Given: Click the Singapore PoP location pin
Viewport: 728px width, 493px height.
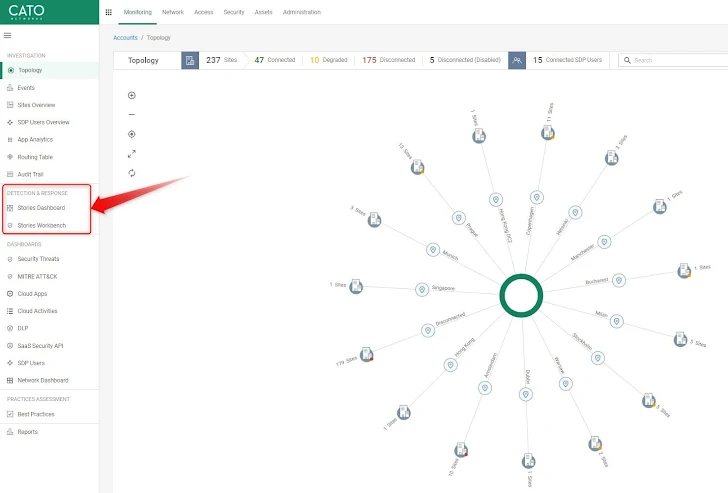Looking at the screenshot, I should click(x=423, y=290).
